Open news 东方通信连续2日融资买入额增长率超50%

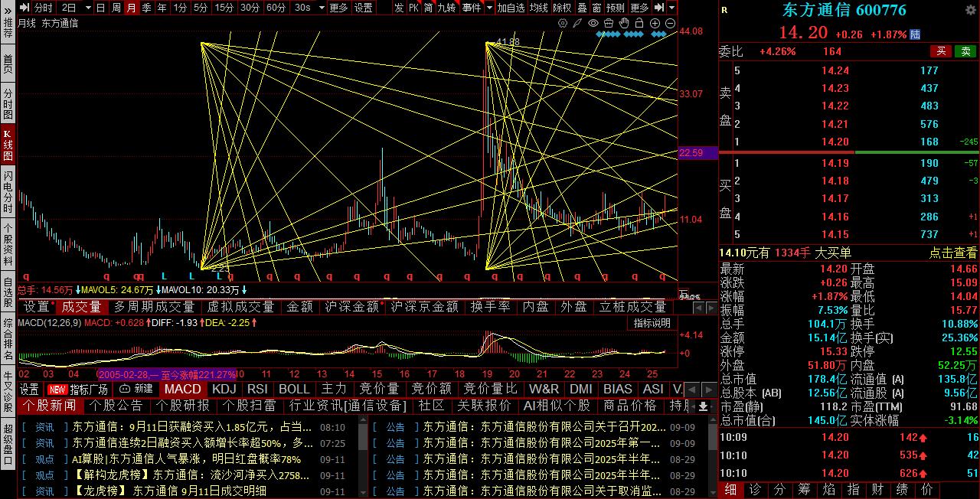(193, 443)
